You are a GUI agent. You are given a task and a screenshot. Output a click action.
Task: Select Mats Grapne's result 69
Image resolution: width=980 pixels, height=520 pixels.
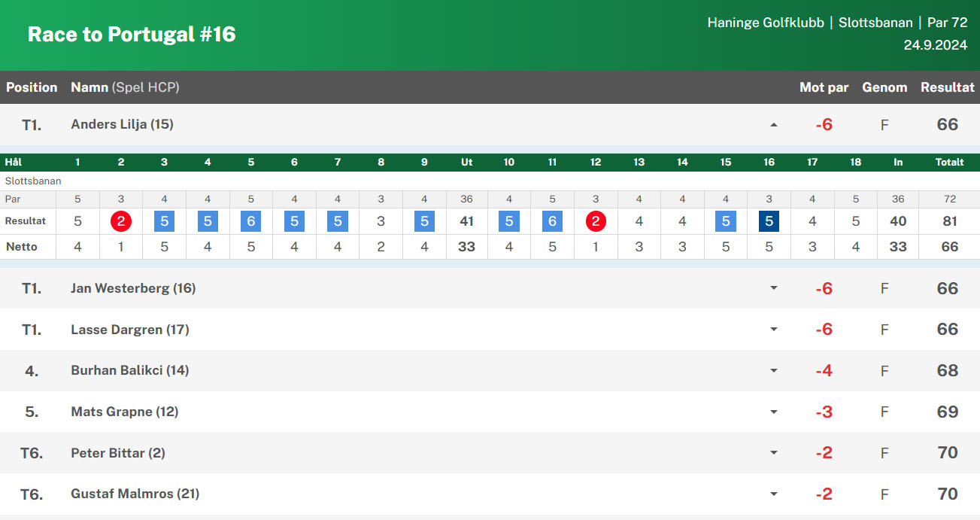pyautogui.click(x=947, y=412)
